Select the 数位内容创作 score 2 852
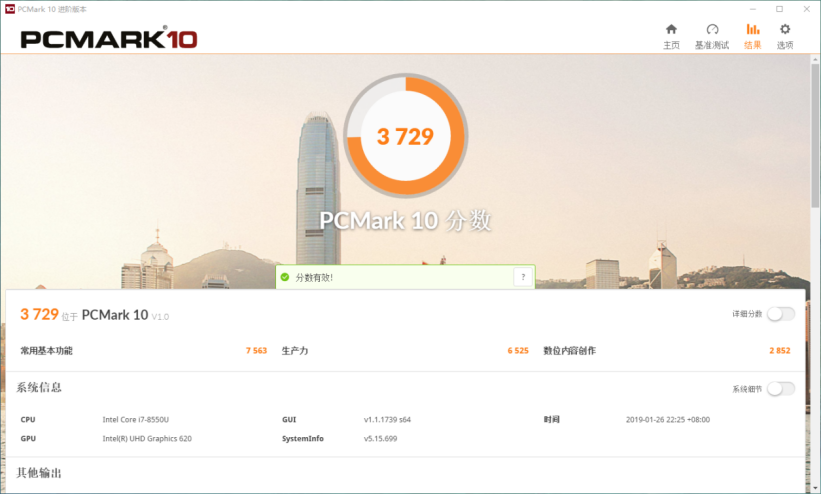822x494 pixels. click(x=780, y=350)
